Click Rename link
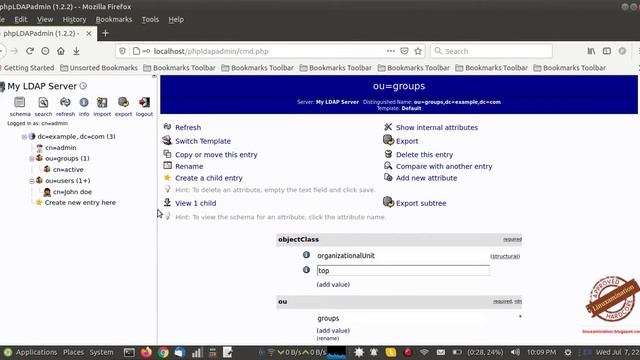Screen dimensions: 640x360 (189, 167)
